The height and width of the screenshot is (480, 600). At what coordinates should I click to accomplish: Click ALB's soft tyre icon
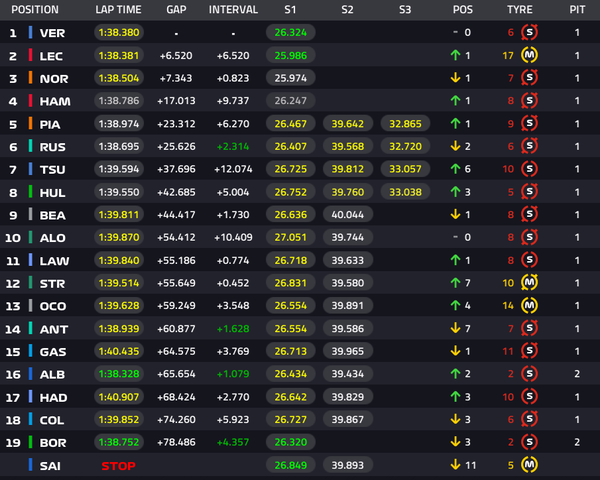pyautogui.click(x=530, y=374)
